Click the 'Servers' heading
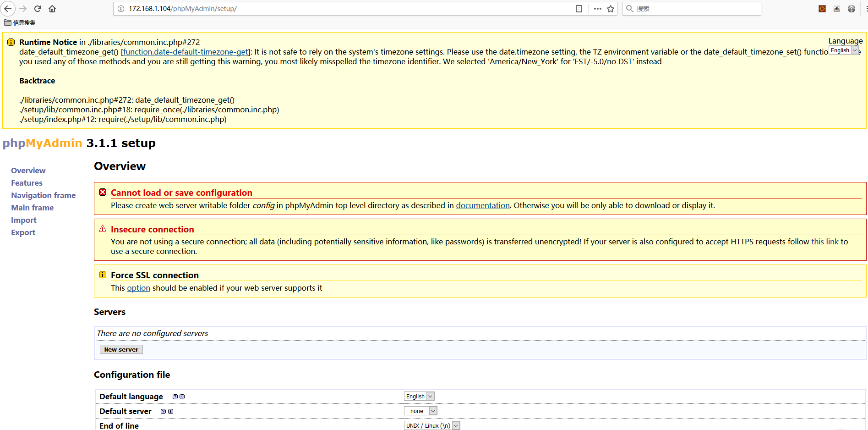The height and width of the screenshot is (430, 868). 109,312
